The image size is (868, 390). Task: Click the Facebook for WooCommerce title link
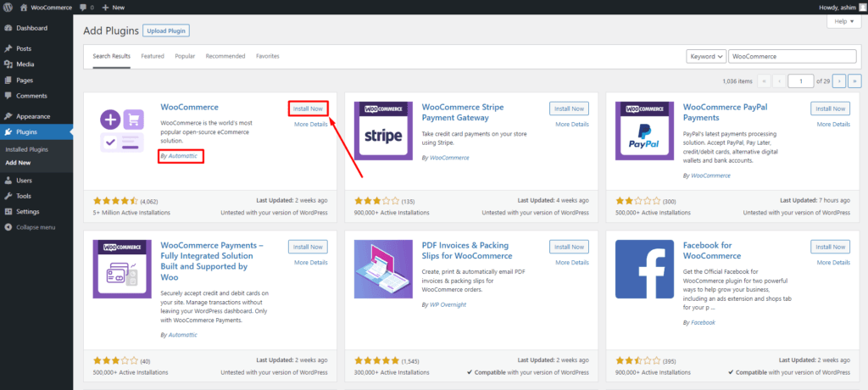712,250
